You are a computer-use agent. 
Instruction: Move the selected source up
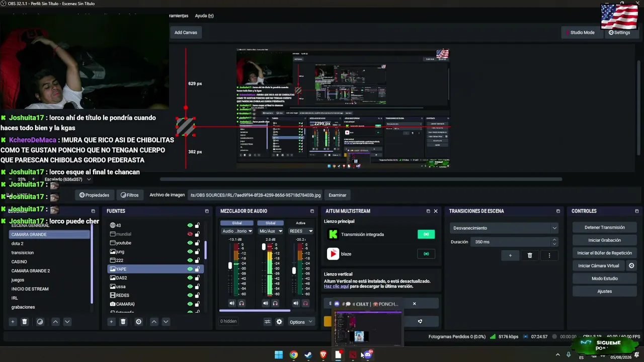(154, 322)
